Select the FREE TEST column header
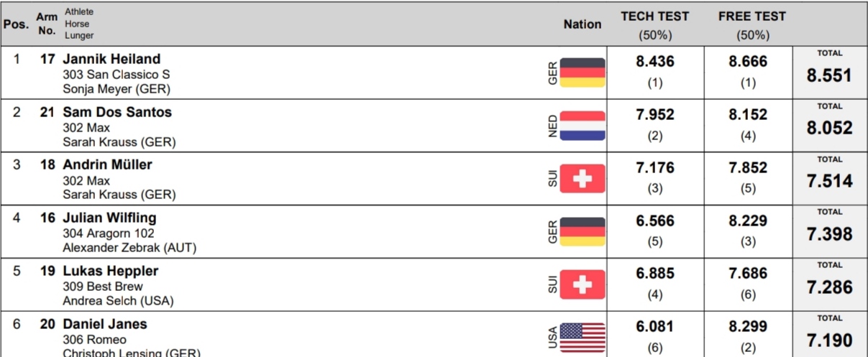 (x=752, y=25)
